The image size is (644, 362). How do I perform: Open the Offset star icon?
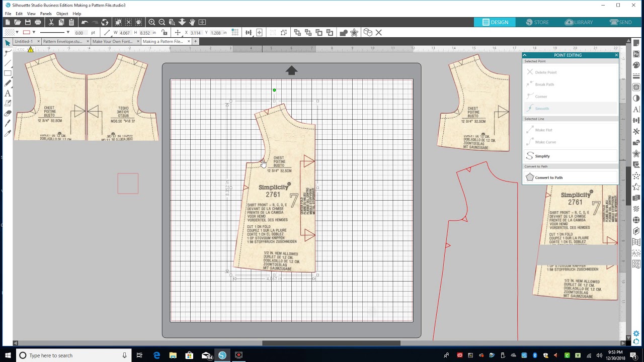point(354,33)
